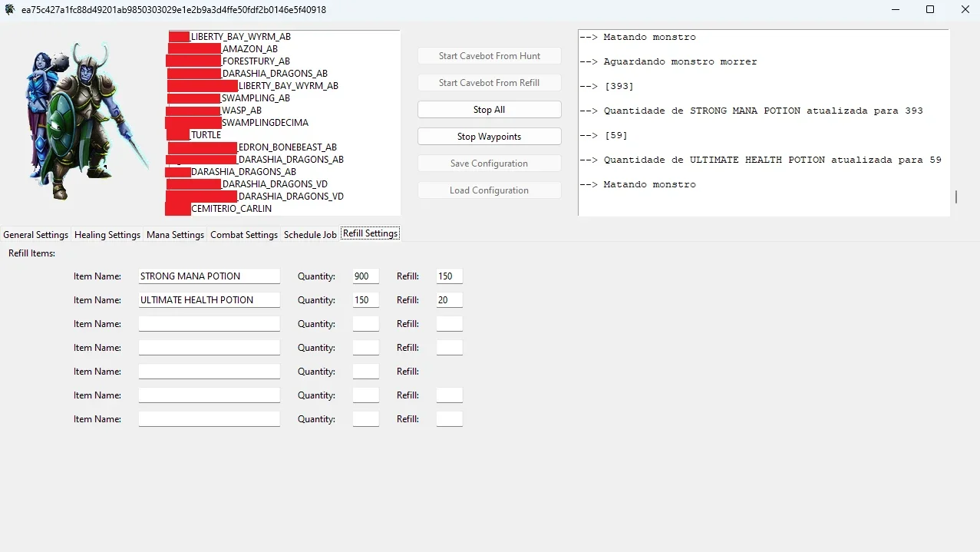Select WASP_AB in the list
Screen dimensions: 980x552
pos(242,110)
